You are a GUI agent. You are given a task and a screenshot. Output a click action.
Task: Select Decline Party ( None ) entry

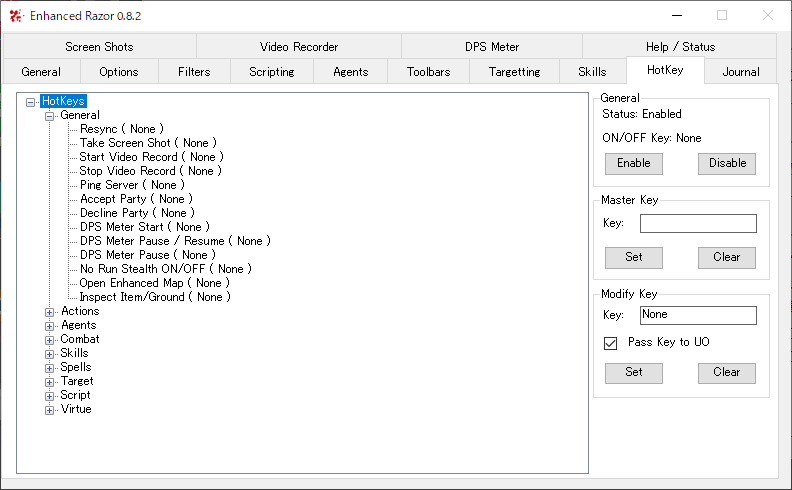pos(137,213)
